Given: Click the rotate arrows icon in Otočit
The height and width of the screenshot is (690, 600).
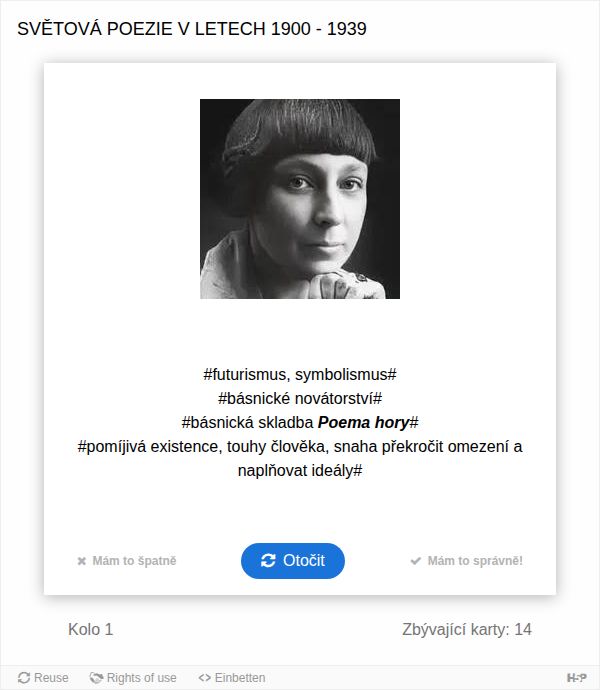Looking at the screenshot, I should (x=268, y=561).
